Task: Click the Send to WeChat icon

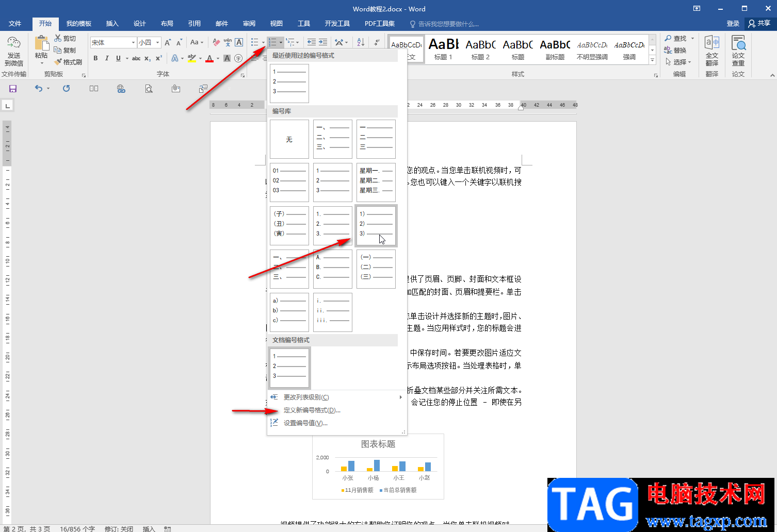Action: coord(14,44)
